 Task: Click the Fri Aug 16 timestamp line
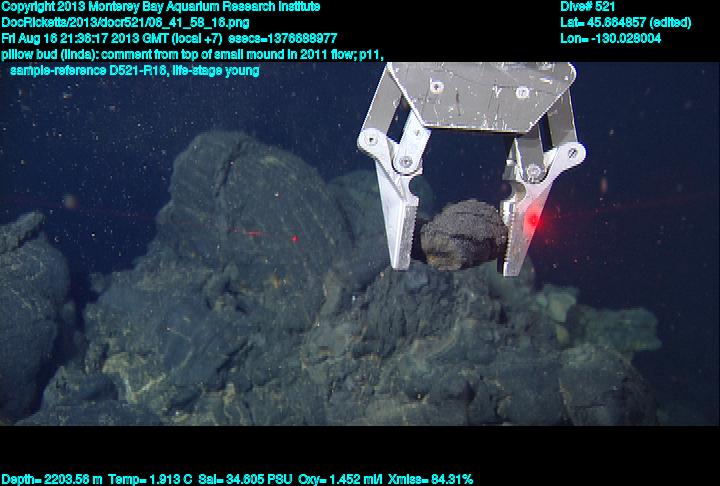click(169, 38)
